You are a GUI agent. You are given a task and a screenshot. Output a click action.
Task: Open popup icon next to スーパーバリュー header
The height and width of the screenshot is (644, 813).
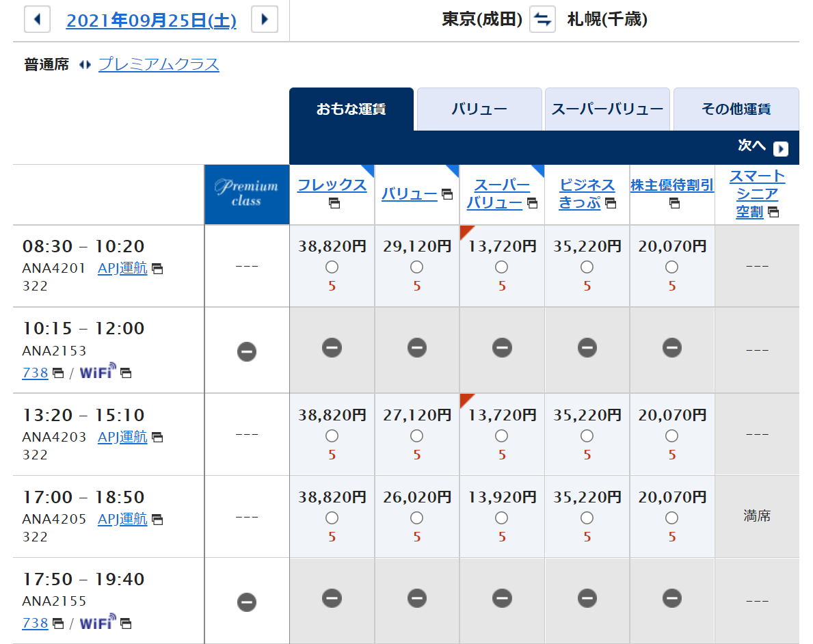click(532, 203)
